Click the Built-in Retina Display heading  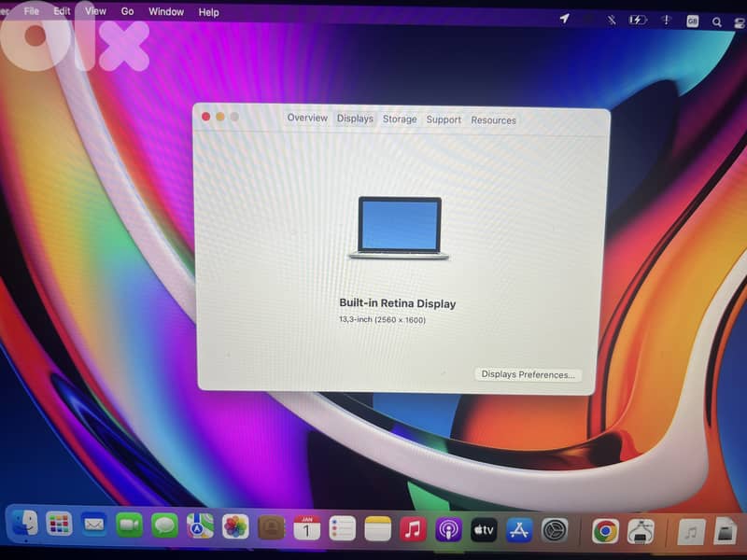[398, 303]
